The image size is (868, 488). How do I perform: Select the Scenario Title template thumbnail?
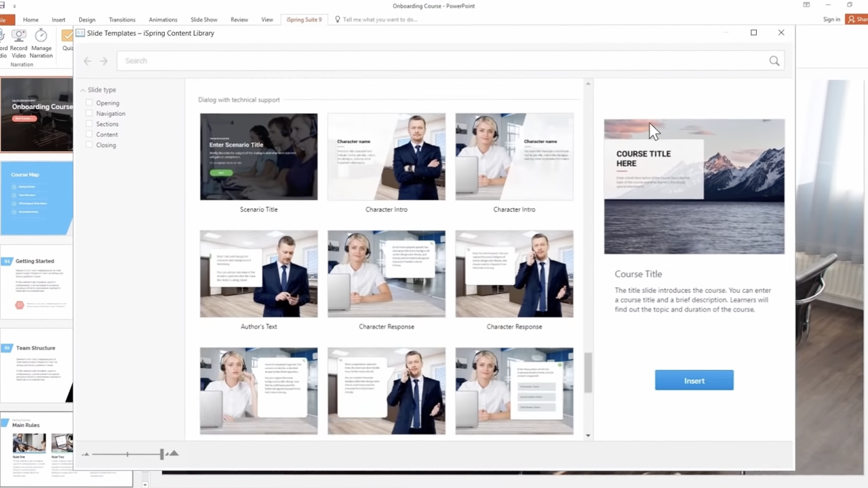(258, 157)
